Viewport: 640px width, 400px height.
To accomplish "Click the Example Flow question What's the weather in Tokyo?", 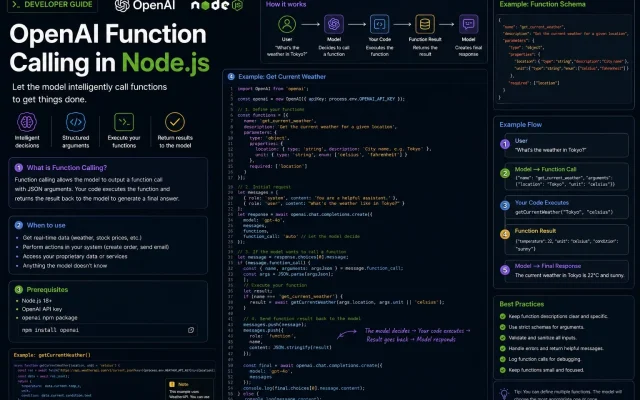I will coord(550,150).
